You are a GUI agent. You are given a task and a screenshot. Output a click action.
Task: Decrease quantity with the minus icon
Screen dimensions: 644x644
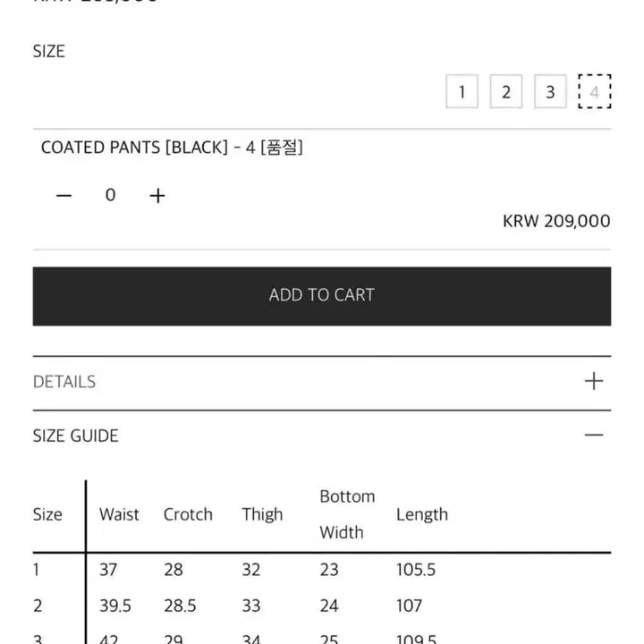[x=64, y=196]
